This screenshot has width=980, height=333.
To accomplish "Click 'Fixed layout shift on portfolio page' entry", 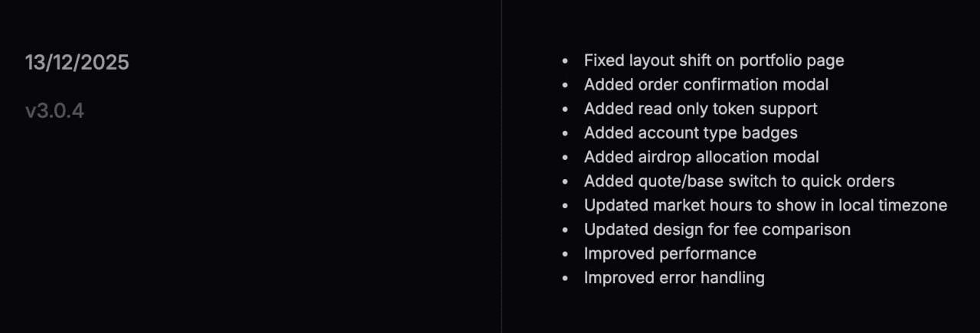I will tap(714, 60).
